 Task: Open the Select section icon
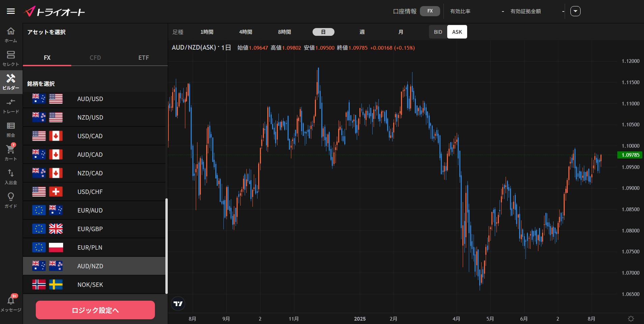pos(11,58)
